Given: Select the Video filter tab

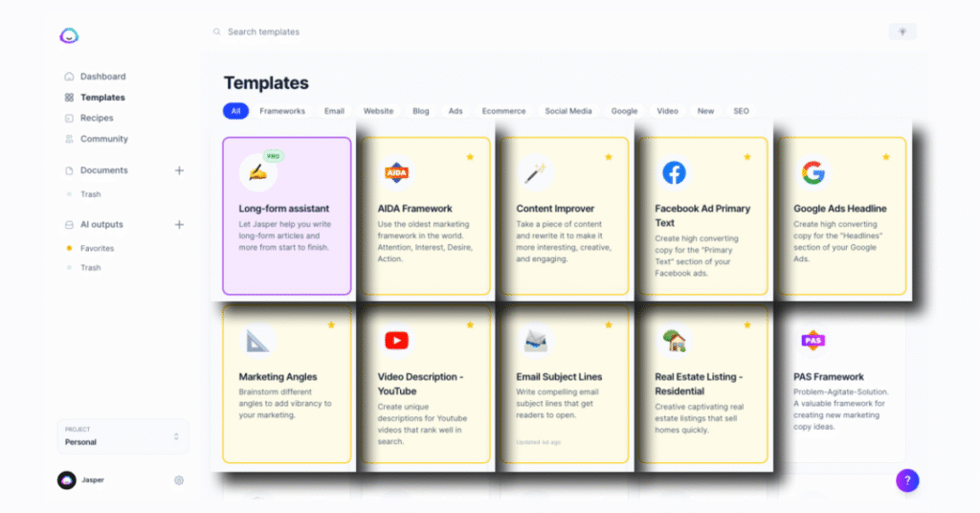Looking at the screenshot, I should pos(667,111).
